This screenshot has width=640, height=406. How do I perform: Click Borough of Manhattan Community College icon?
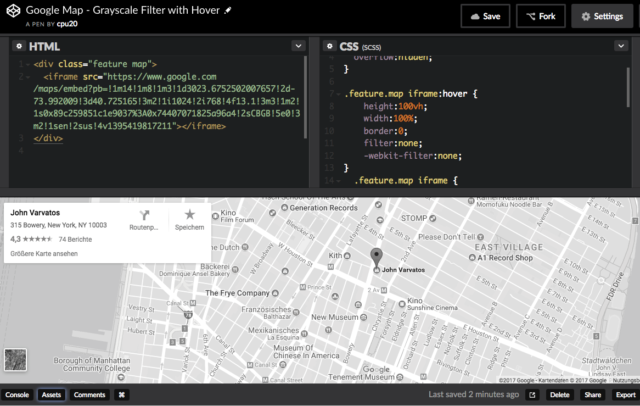(121, 377)
